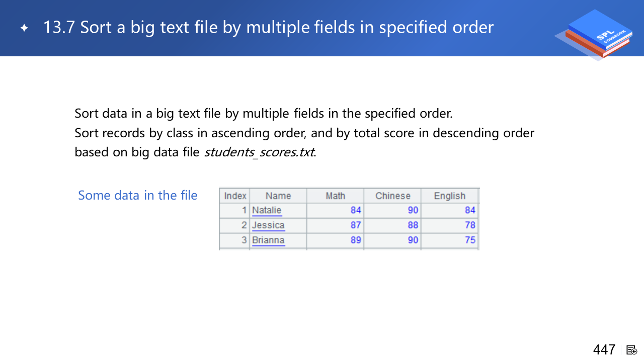Open the Natalie link in the table

pos(267,210)
